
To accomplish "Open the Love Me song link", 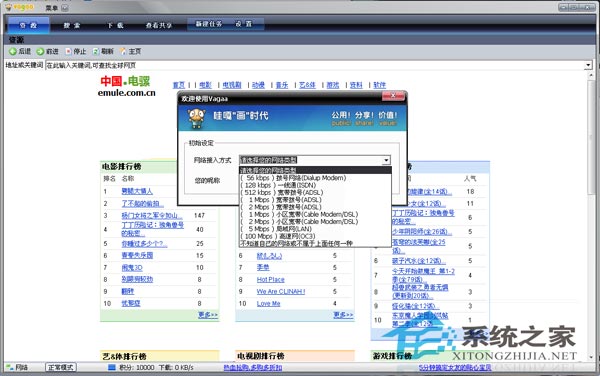I will (x=269, y=303).
